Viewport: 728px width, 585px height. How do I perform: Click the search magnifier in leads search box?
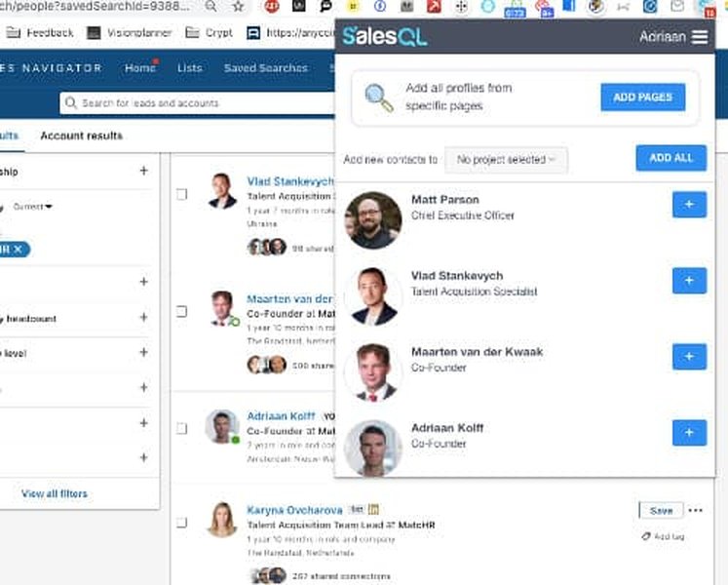click(70, 102)
